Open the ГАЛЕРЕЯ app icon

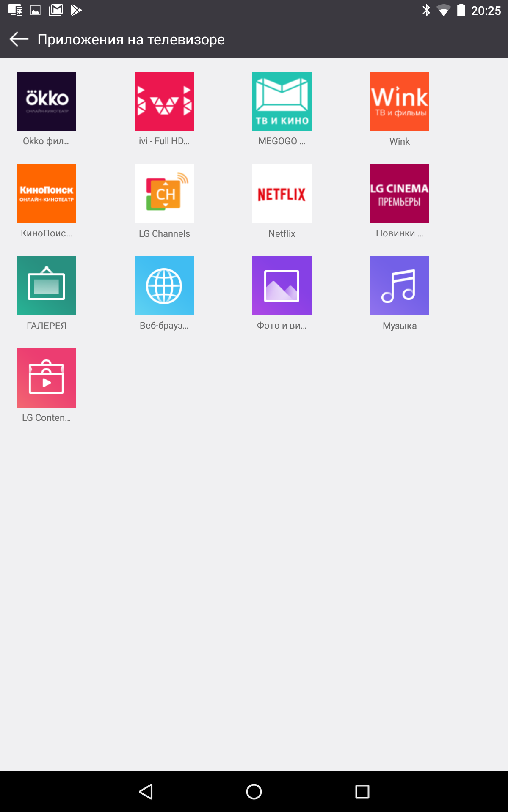click(x=47, y=286)
